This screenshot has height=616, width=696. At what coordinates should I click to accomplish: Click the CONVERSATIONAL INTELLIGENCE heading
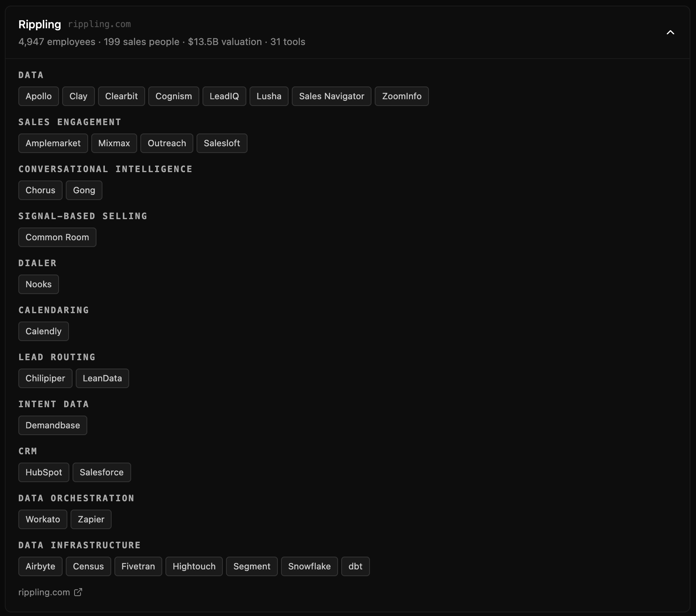(x=106, y=169)
